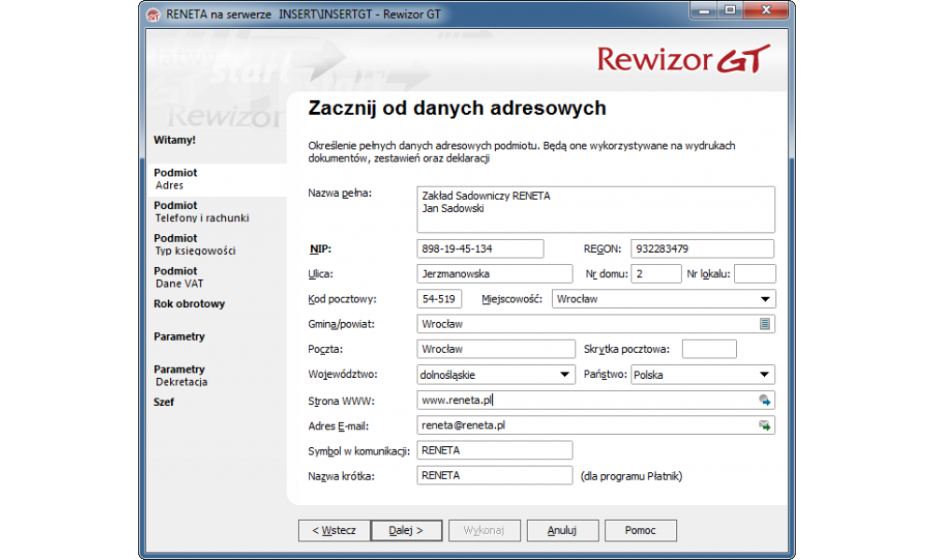
Task: Click the Rewizor GT title bar app icon
Action: click(153, 15)
